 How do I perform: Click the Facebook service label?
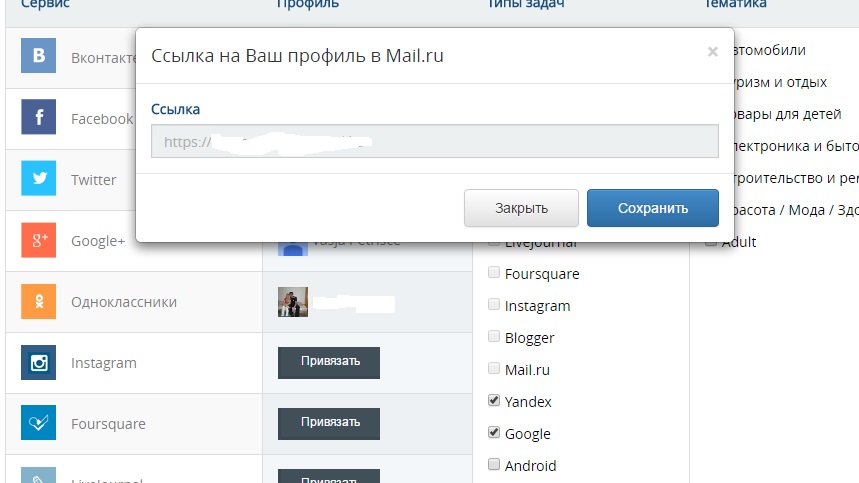[102, 119]
